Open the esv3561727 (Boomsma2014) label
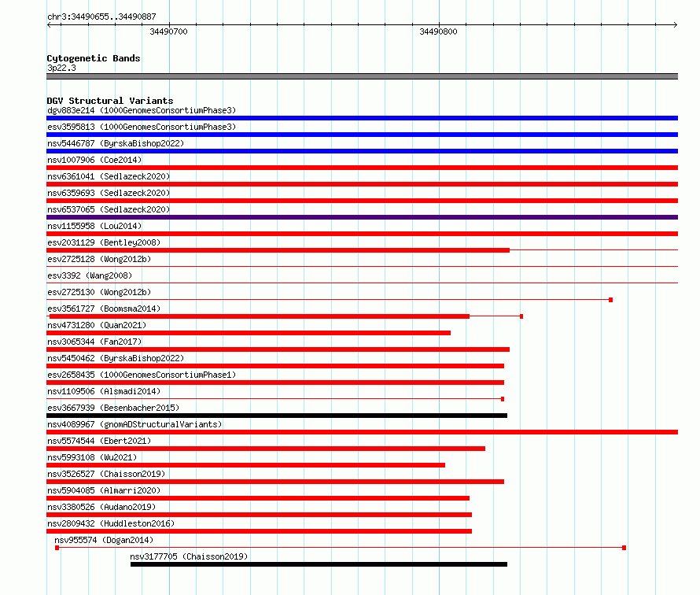This screenshot has height=595, width=700. [104, 309]
